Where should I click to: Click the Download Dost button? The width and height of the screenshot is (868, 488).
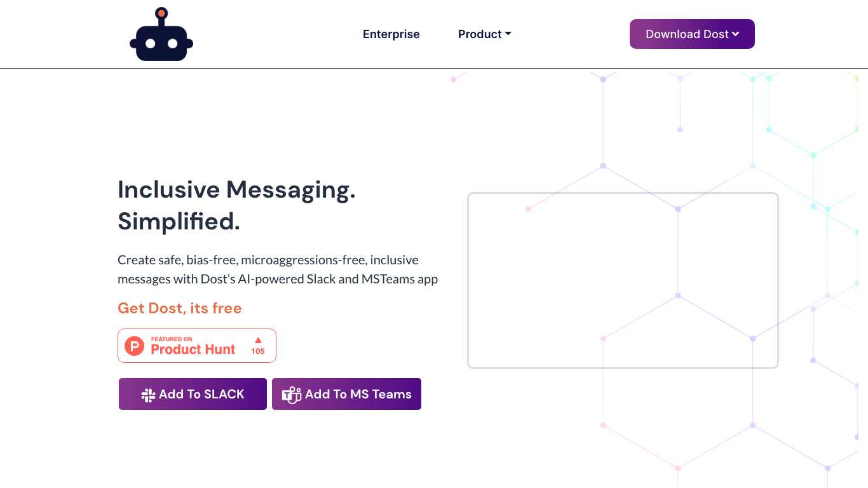click(692, 34)
